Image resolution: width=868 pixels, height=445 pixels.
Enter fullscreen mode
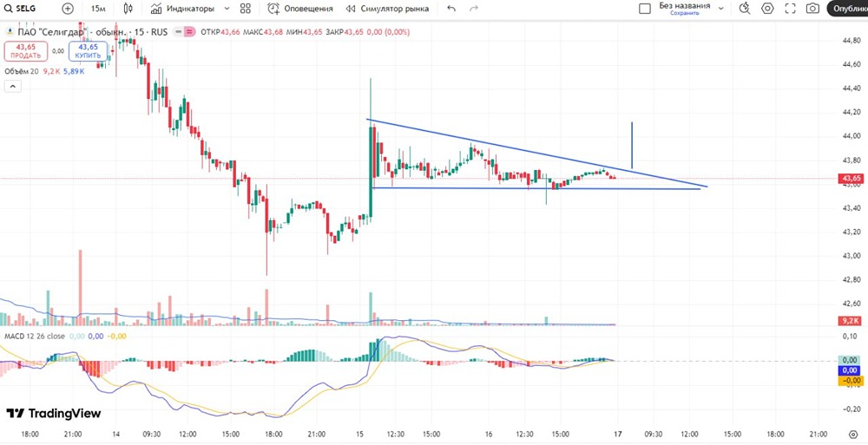[790, 9]
